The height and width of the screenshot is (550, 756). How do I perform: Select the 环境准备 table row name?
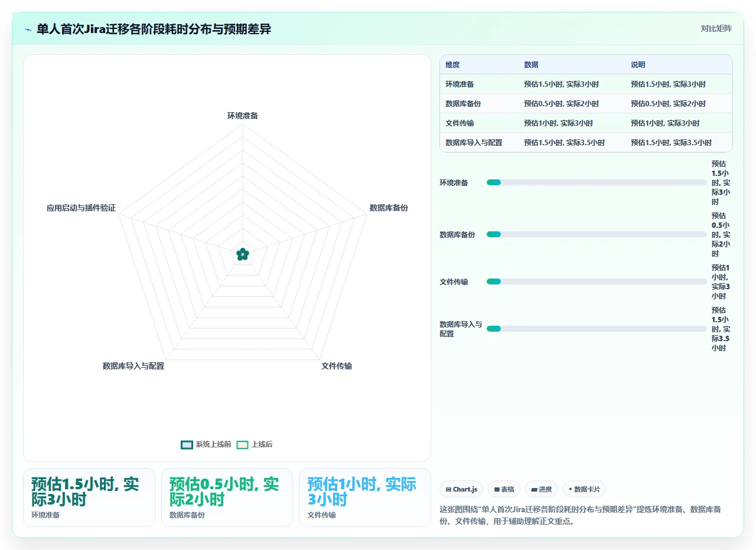[460, 84]
